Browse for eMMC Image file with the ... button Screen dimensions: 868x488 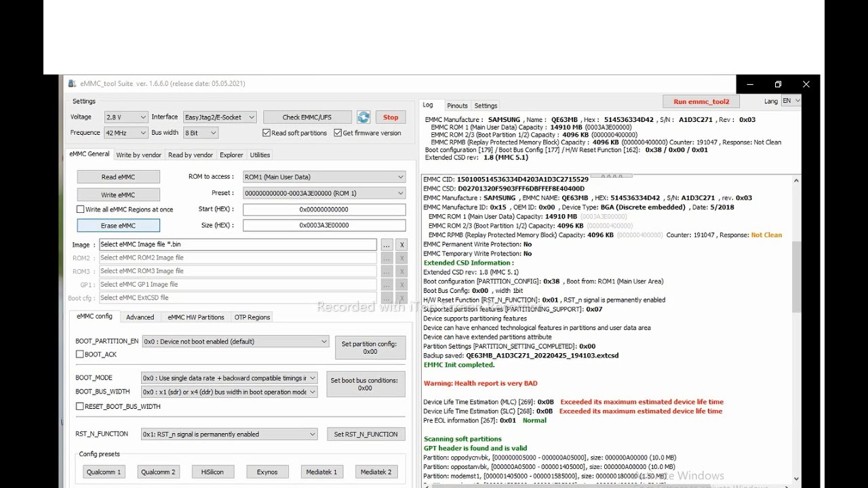click(386, 245)
